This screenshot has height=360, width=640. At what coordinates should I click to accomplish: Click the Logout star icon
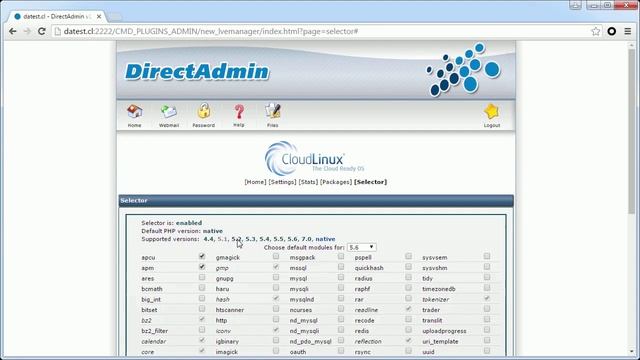(x=491, y=116)
